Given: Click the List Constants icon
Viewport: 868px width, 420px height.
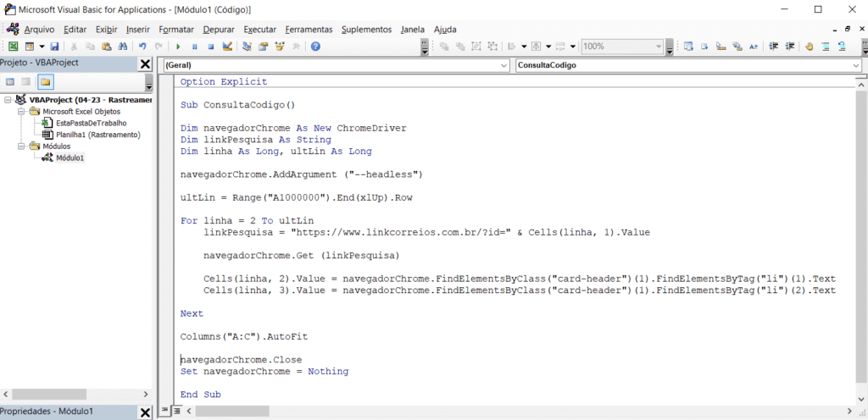Looking at the screenshot, I should tap(704, 47).
